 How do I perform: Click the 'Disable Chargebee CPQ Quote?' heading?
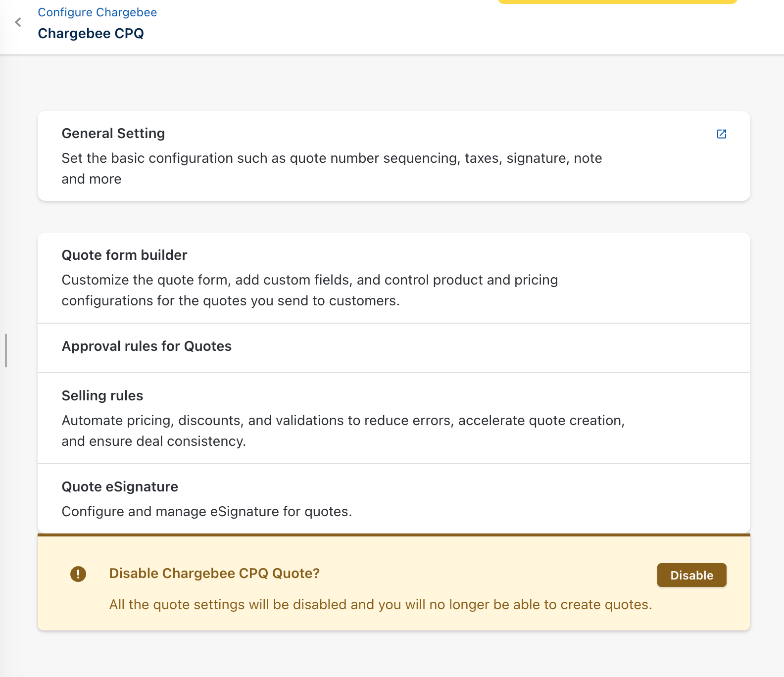pyautogui.click(x=214, y=573)
